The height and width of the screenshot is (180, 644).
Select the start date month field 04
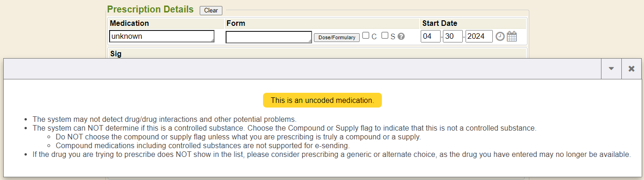(x=430, y=36)
